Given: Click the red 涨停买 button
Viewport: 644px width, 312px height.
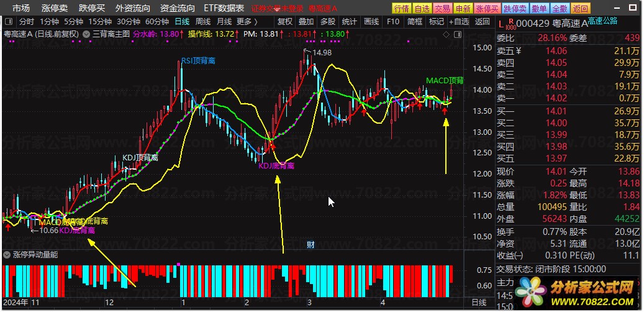Looking at the screenshot, I should click(x=488, y=8).
